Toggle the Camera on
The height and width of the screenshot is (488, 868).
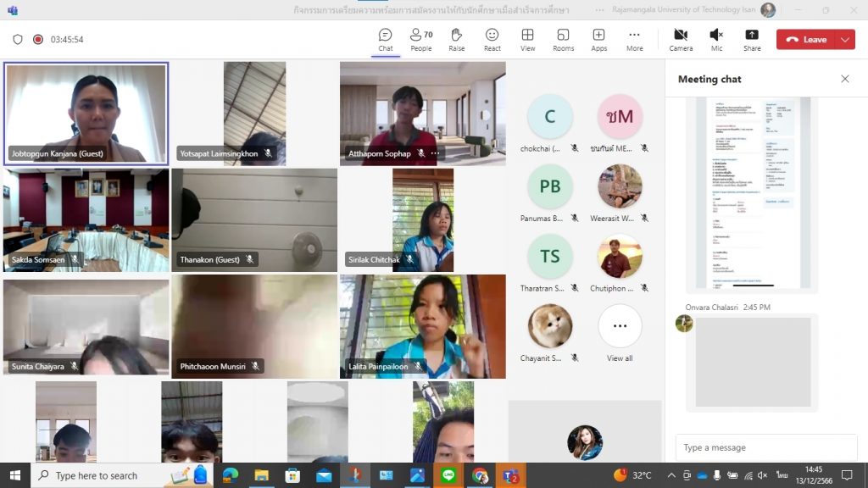coord(680,39)
